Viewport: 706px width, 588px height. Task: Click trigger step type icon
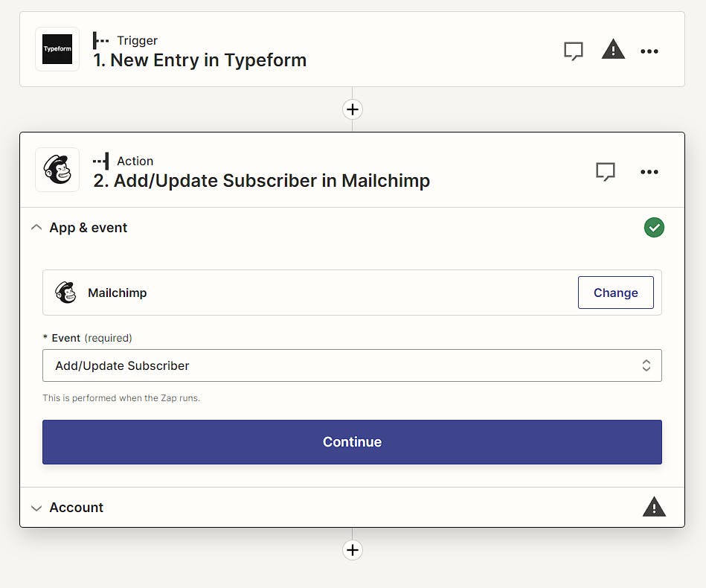click(x=100, y=40)
